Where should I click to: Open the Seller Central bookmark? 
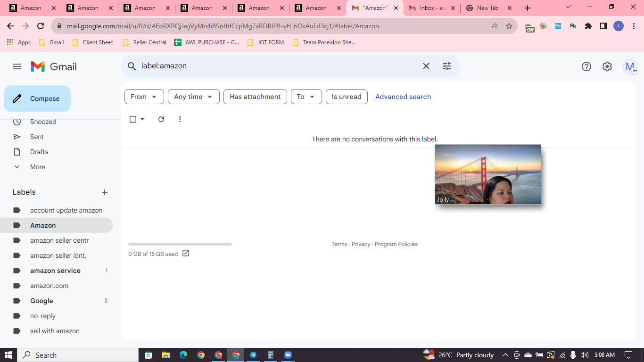pos(144,42)
